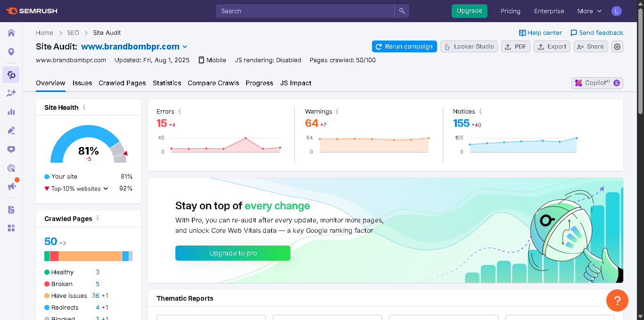Open the JS Impact tab
The width and height of the screenshot is (644, 320).
pos(296,83)
